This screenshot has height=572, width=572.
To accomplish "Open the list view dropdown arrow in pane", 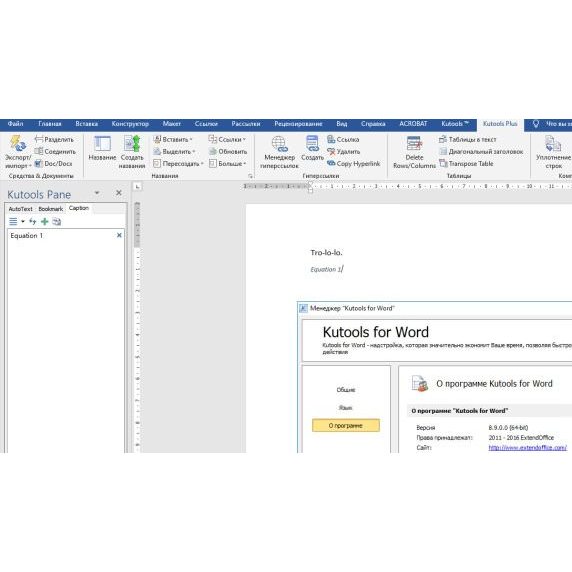I will 23,221.
